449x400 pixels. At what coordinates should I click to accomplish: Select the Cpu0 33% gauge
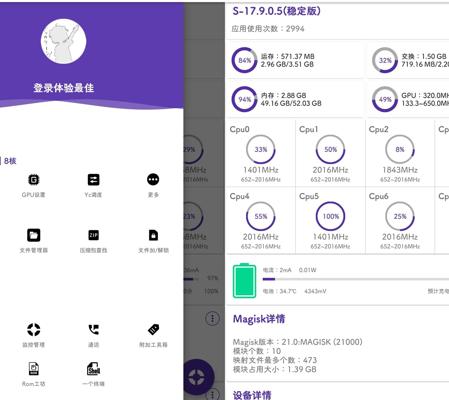(x=261, y=149)
